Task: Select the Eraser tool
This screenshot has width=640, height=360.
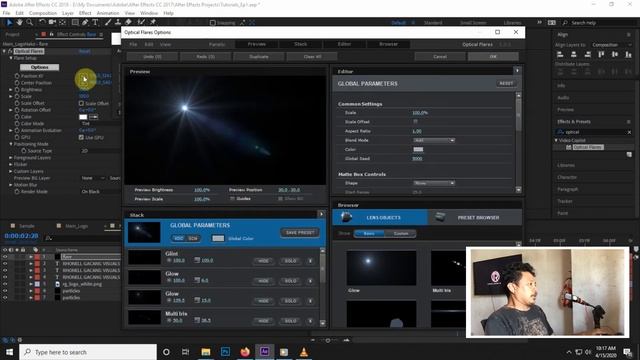Action: [128, 22]
